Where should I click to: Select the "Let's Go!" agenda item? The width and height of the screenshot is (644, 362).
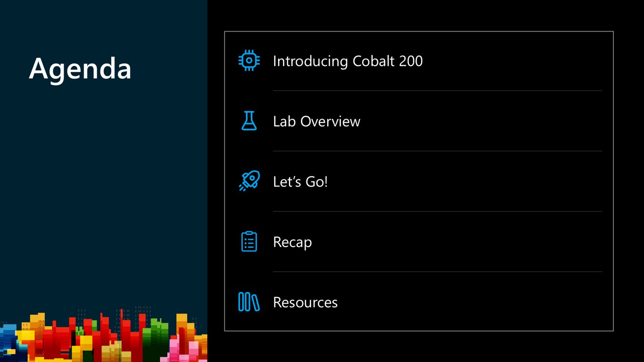pyautogui.click(x=300, y=181)
